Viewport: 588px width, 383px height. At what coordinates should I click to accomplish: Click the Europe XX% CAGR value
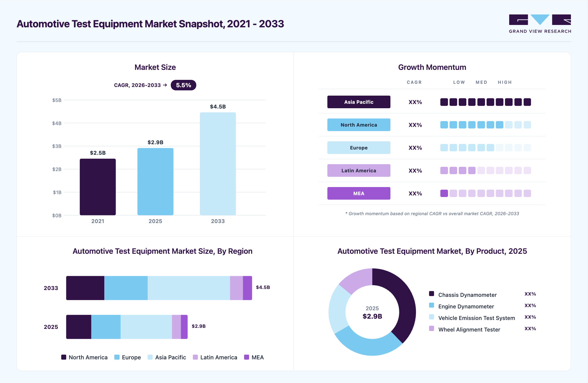click(415, 148)
